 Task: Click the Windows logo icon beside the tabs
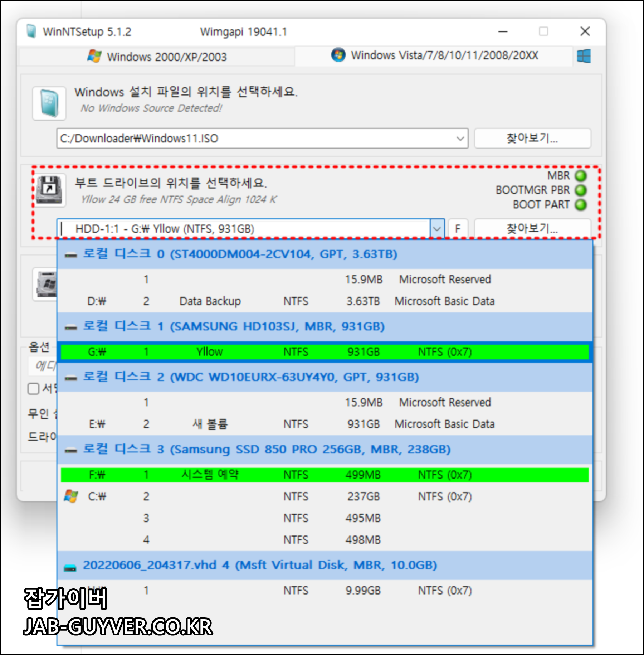(x=584, y=56)
